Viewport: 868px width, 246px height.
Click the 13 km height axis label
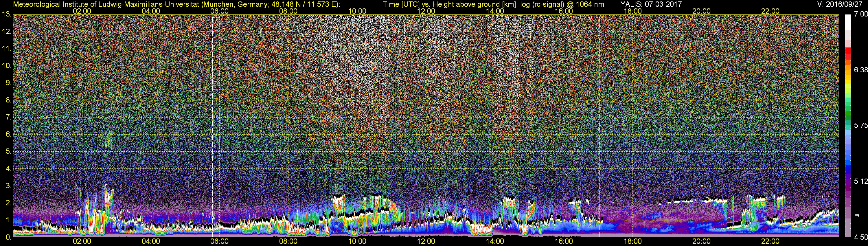[x=6, y=14]
